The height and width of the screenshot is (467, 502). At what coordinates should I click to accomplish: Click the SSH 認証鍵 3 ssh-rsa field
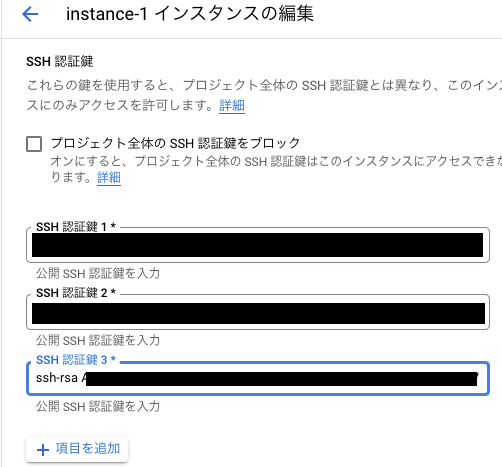[x=258, y=378]
